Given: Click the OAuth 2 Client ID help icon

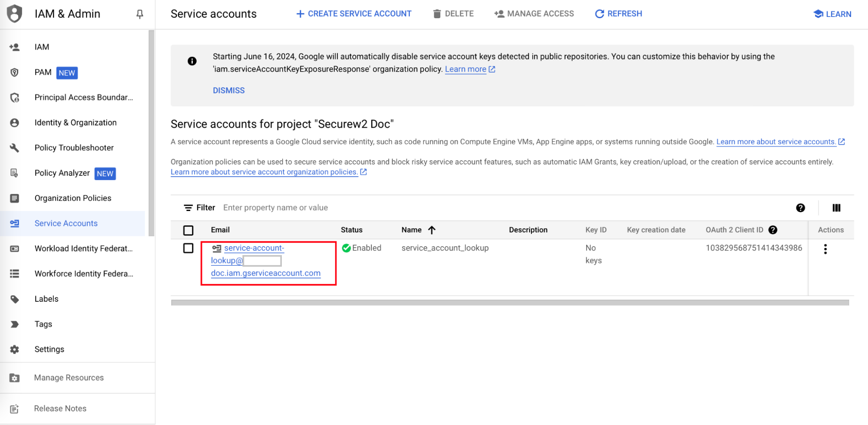Looking at the screenshot, I should [773, 230].
